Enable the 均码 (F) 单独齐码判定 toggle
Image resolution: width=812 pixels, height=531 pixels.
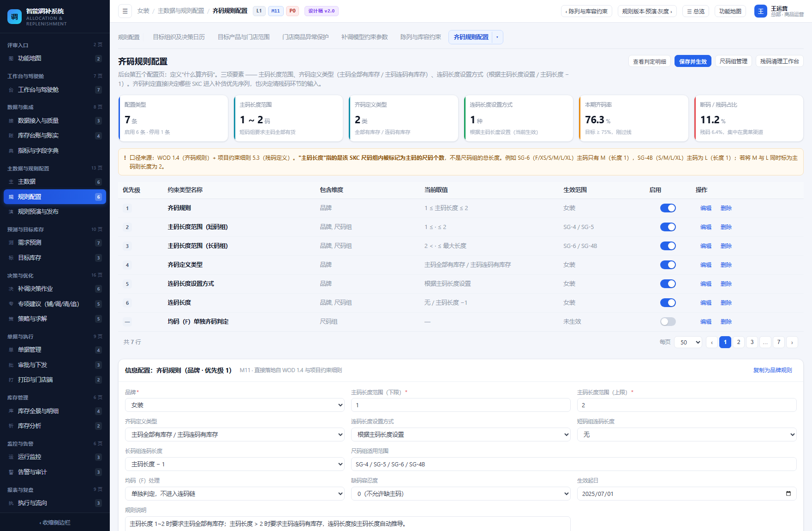[668, 322]
